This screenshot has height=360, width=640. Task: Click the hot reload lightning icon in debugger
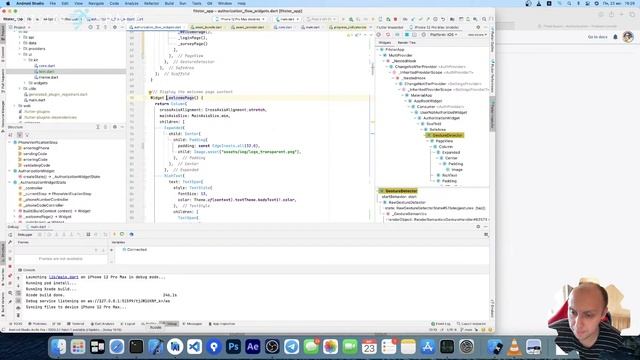(x=114, y=234)
